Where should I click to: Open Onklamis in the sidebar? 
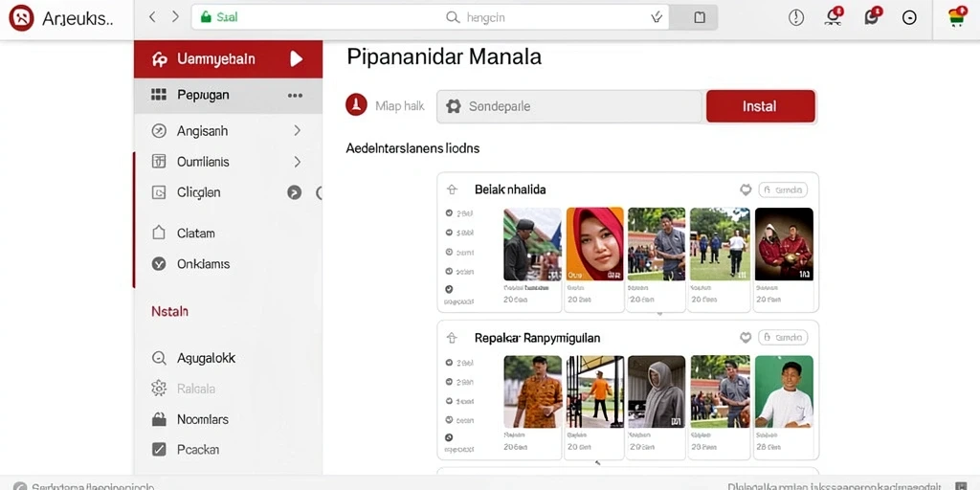[203, 264]
